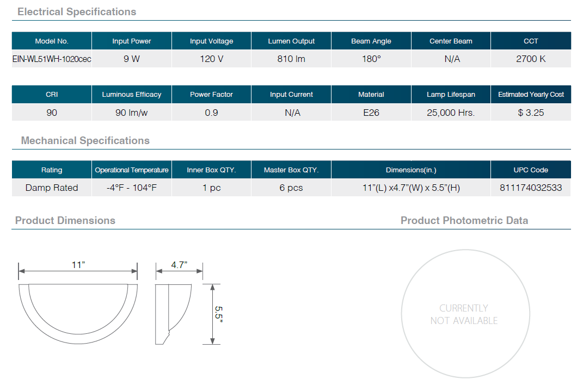Select the Damp Rated value cell
Viewport: 583px width, 392px height.
[52, 188]
